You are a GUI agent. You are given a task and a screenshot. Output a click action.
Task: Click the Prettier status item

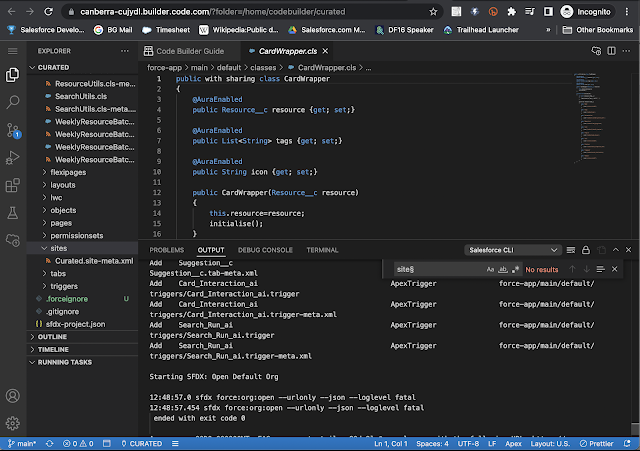(596, 444)
